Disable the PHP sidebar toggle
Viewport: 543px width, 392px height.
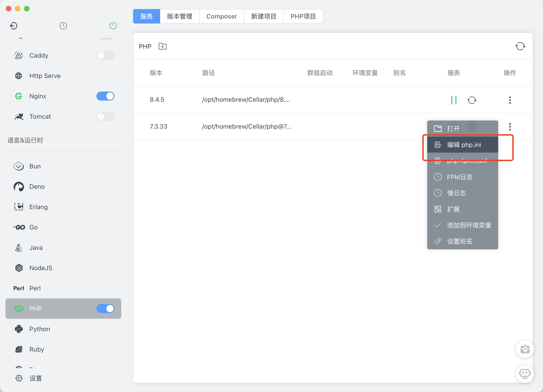[105, 309]
